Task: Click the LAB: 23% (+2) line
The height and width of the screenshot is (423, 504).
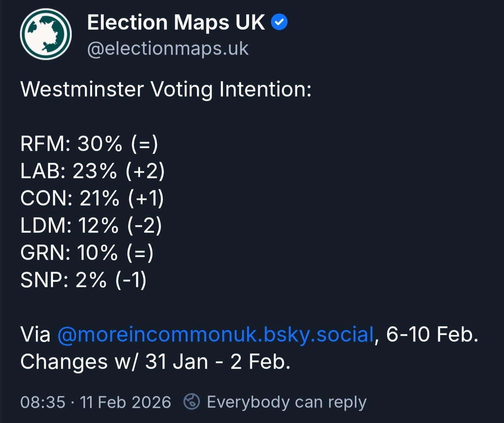Action: [x=93, y=171]
